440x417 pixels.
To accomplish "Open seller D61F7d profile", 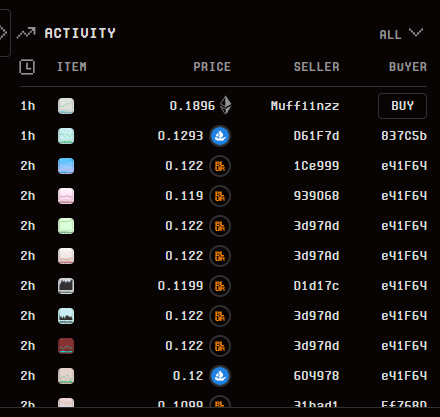I will [x=316, y=136].
